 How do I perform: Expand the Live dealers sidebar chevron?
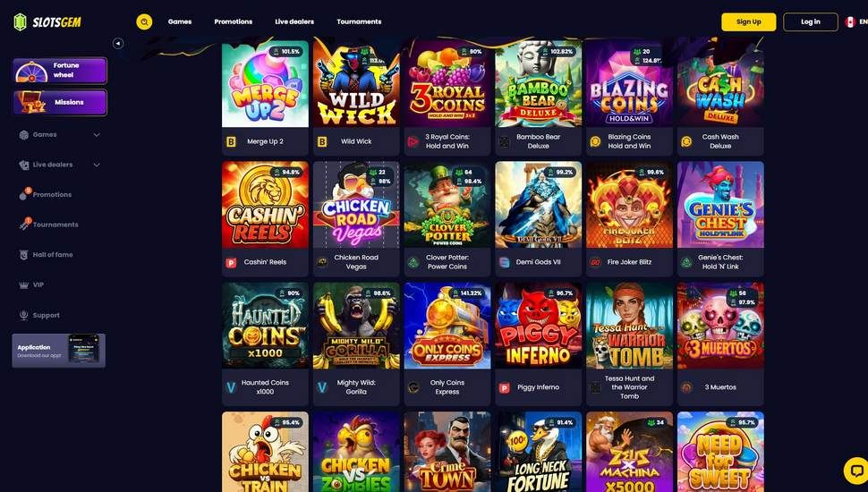(x=97, y=165)
